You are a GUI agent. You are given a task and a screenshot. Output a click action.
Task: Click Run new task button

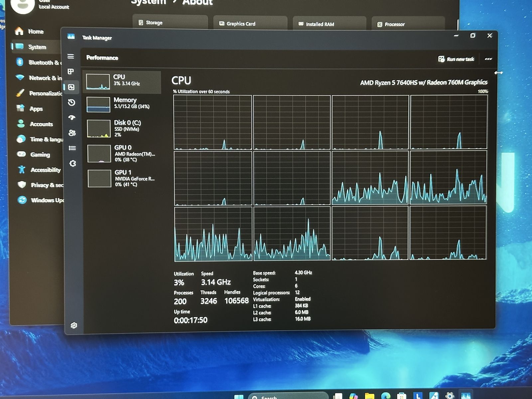click(456, 59)
